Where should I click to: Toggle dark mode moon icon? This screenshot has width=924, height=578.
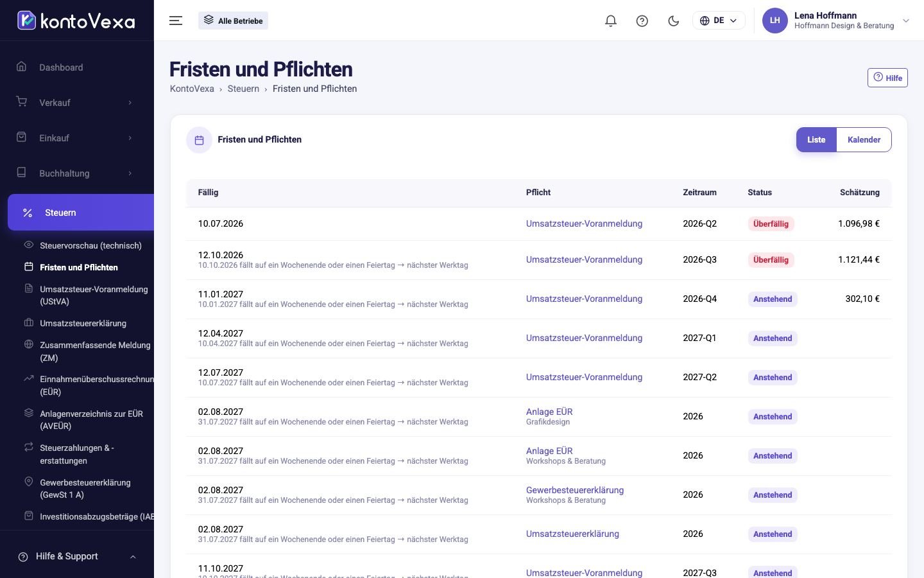click(674, 21)
